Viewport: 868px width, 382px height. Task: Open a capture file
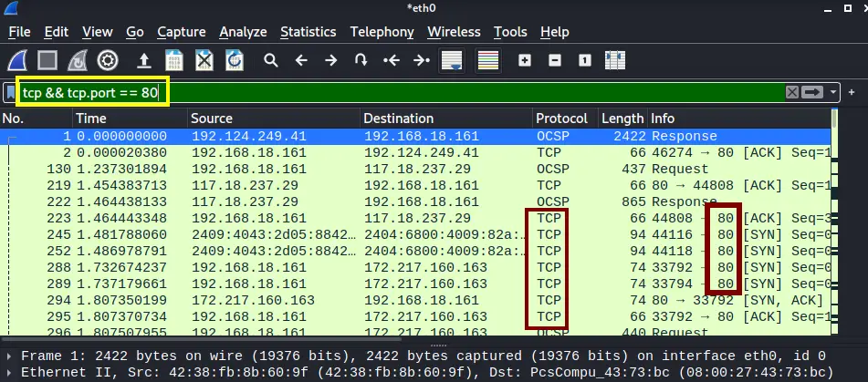pos(144,60)
